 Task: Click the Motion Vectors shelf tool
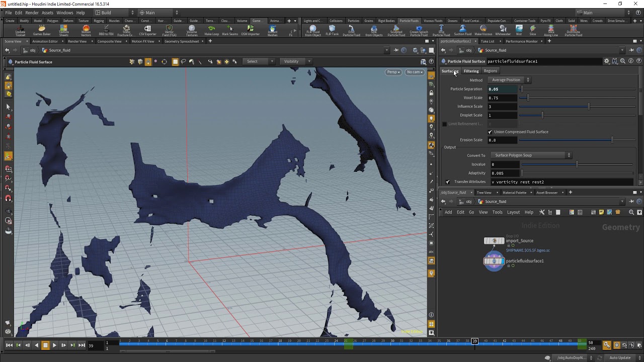coord(86,31)
